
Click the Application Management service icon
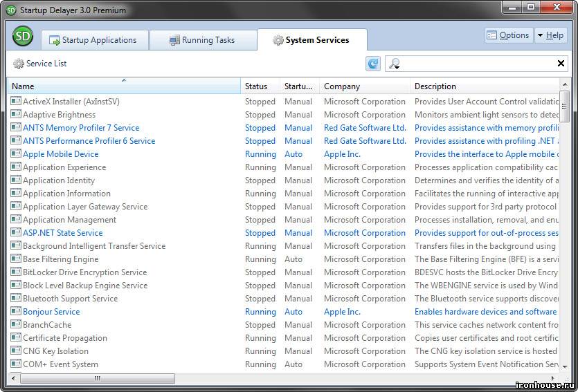16,219
